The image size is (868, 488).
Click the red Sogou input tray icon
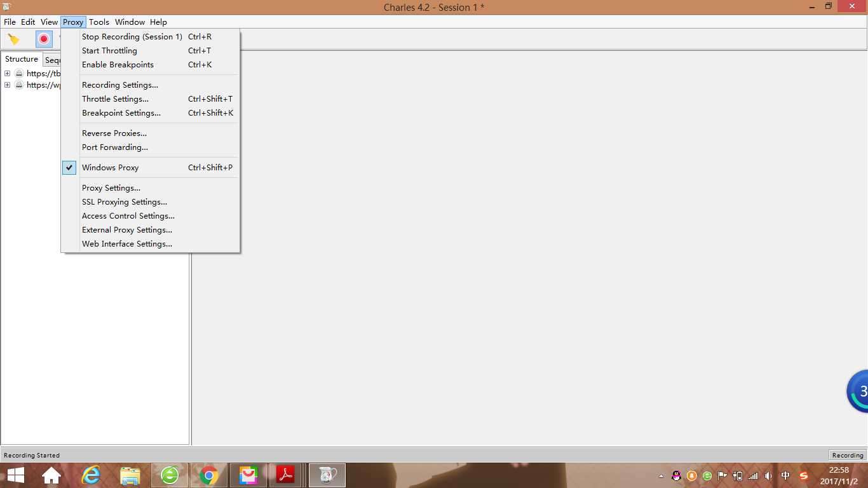pos(804,476)
